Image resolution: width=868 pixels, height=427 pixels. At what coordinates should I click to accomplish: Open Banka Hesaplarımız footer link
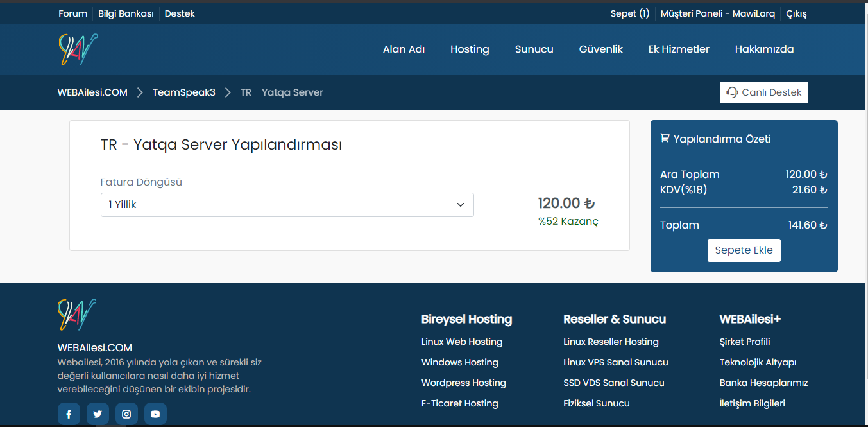[763, 383]
